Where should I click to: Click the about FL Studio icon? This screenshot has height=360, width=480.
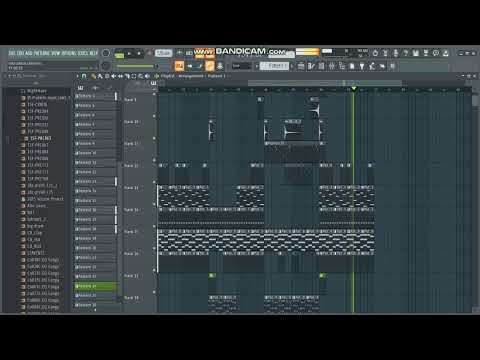[446, 53]
